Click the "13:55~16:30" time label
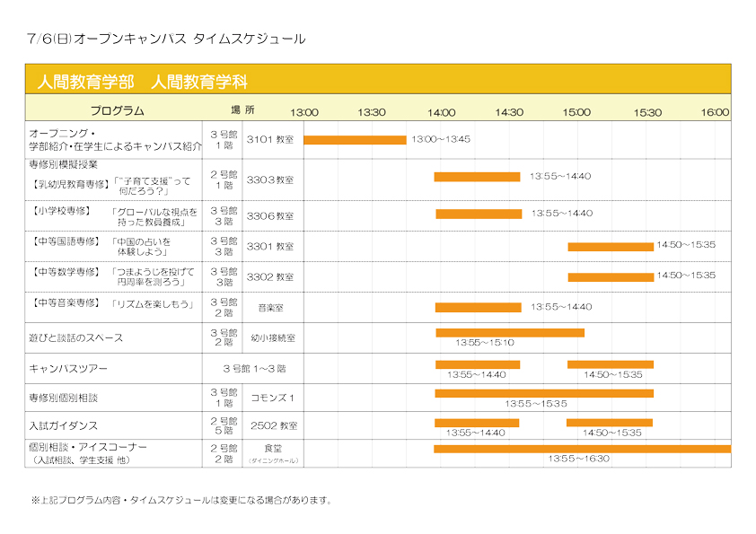Screen dimensions: 756x534 [578, 459]
